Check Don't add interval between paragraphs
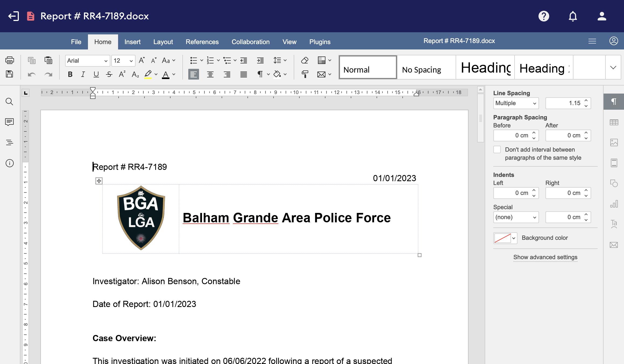The image size is (624, 364). point(497,149)
